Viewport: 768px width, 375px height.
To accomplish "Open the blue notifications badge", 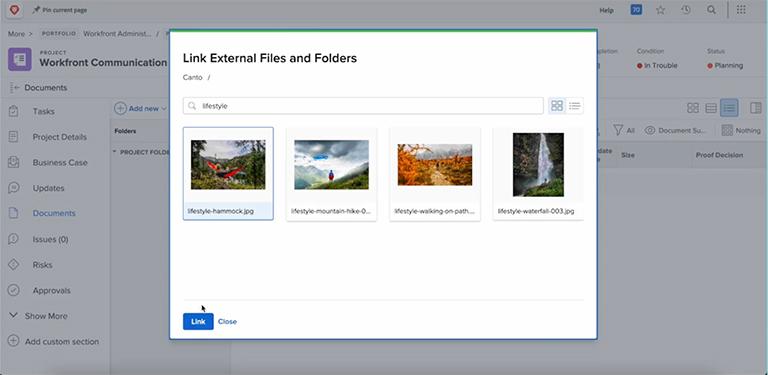I will [636, 10].
